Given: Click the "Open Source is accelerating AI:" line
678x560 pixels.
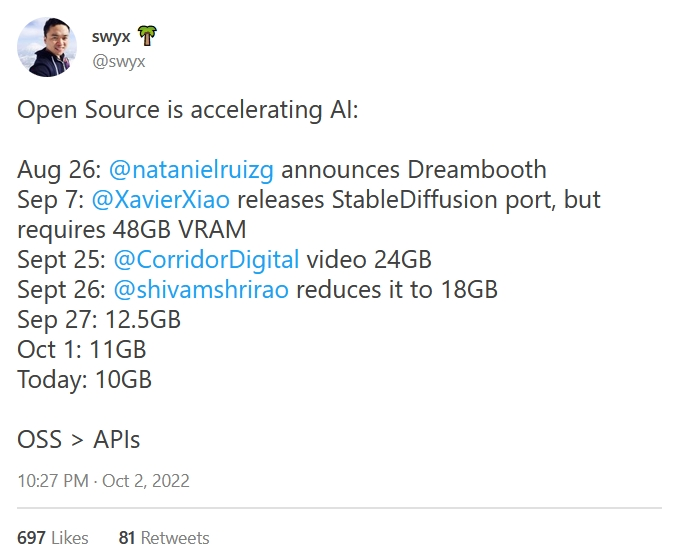Looking at the screenshot, I should [x=187, y=109].
